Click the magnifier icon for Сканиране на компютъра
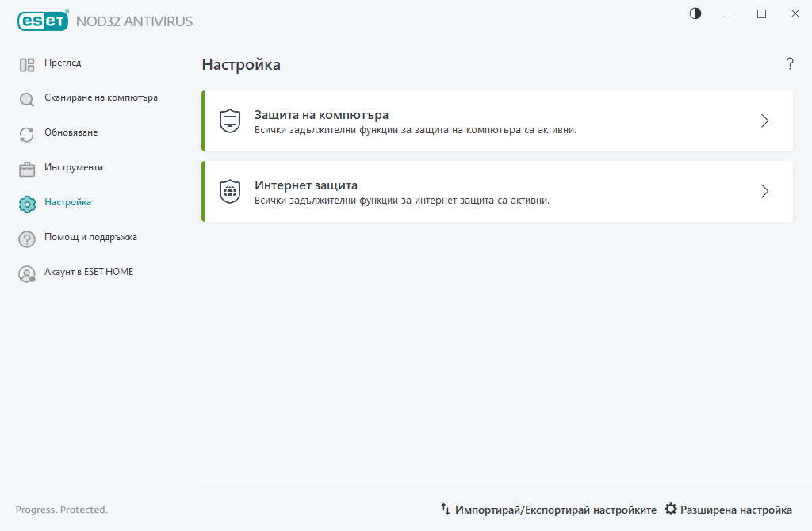Viewport: 812px width, 531px height. 27,99
